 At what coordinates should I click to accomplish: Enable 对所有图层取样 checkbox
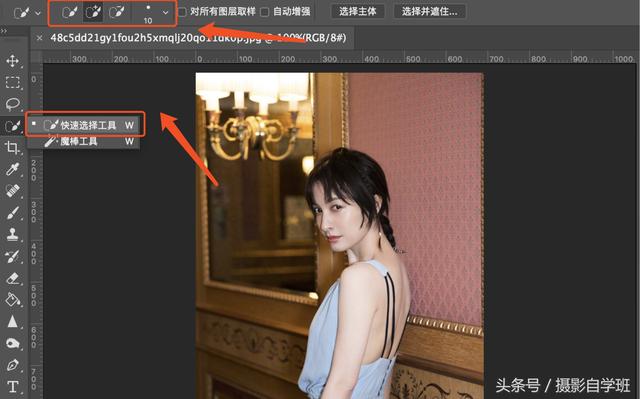(182, 12)
